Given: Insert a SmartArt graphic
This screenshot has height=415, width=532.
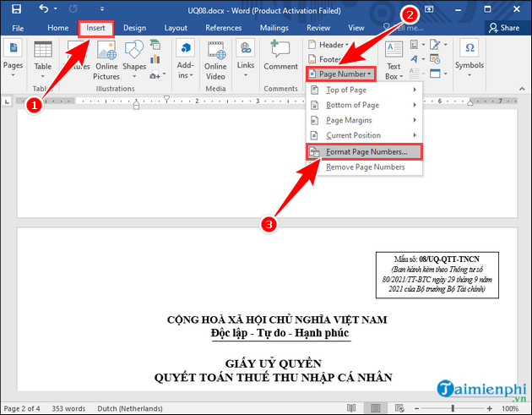Looking at the screenshot, I should 155,44.
